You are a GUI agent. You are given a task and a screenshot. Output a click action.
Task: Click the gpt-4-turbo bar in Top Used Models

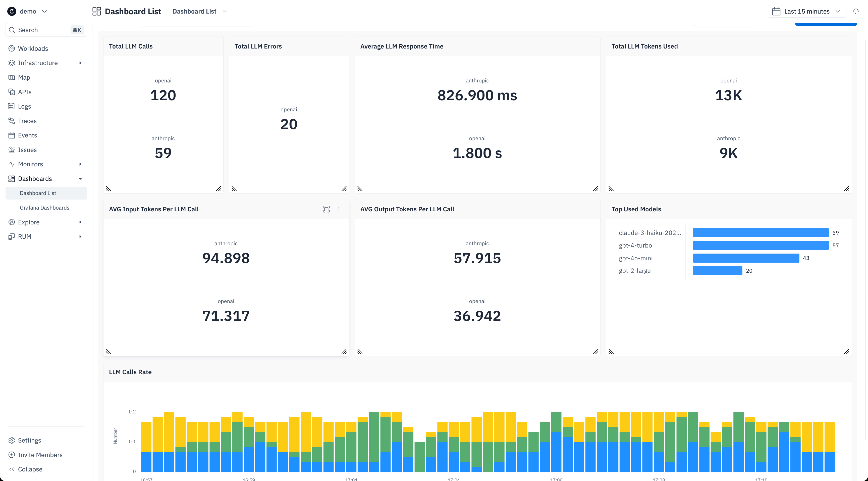pyautogui.click(x=761, y=245)
